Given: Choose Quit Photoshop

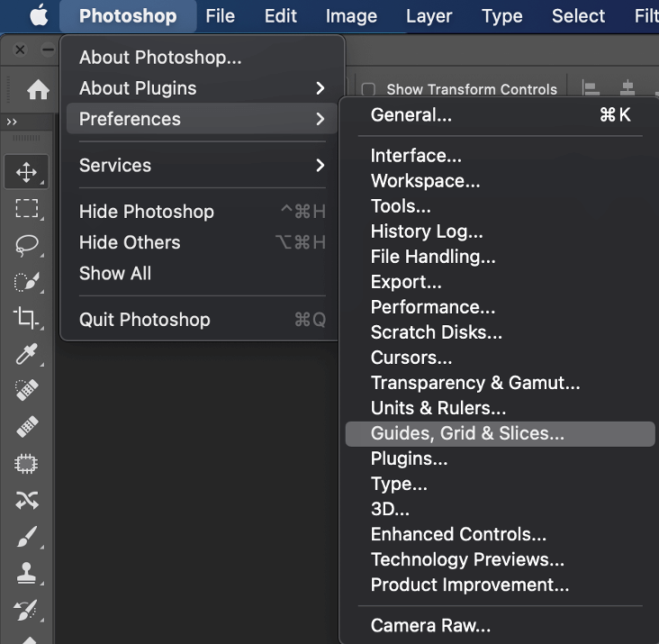Looking at the screenshot, I should pyautogui.click(x=202, y=320).
